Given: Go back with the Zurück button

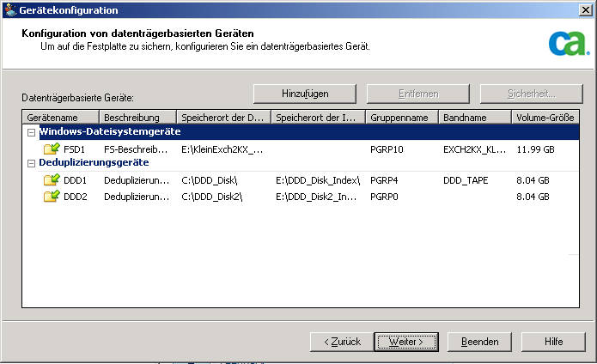Looking at the screenshot, I should 342,342.
